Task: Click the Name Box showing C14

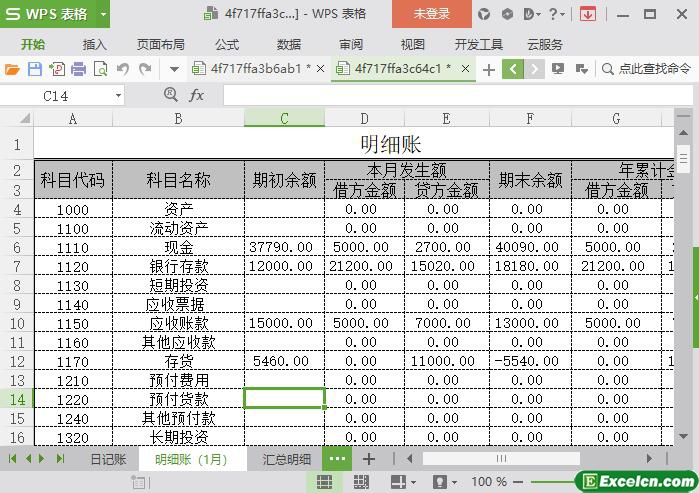Action: coord(56,95)
